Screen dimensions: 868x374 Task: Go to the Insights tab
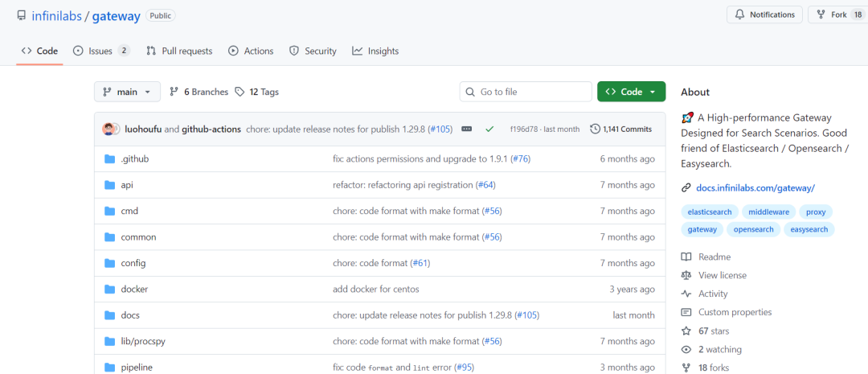click(375, 51)
